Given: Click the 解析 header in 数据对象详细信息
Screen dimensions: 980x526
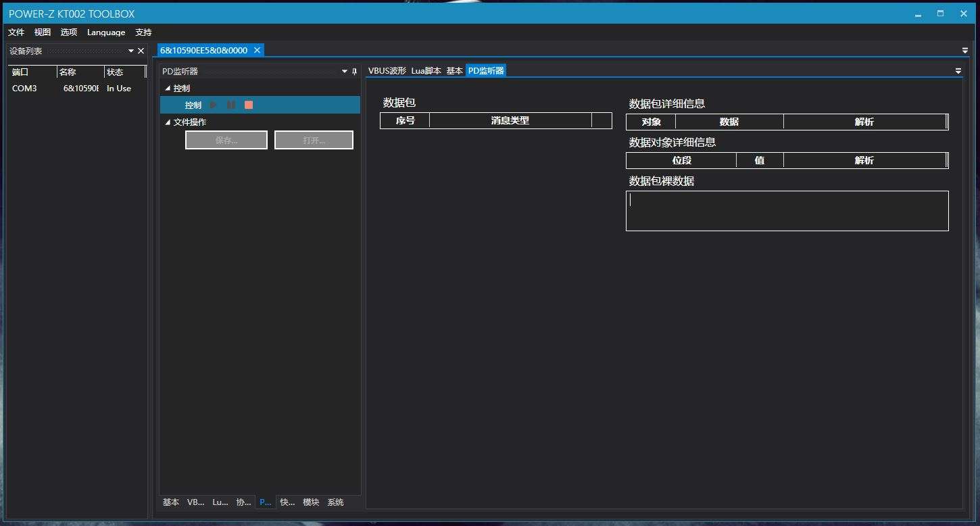Looking at the screenshot, I should click(x=864, y=161).
